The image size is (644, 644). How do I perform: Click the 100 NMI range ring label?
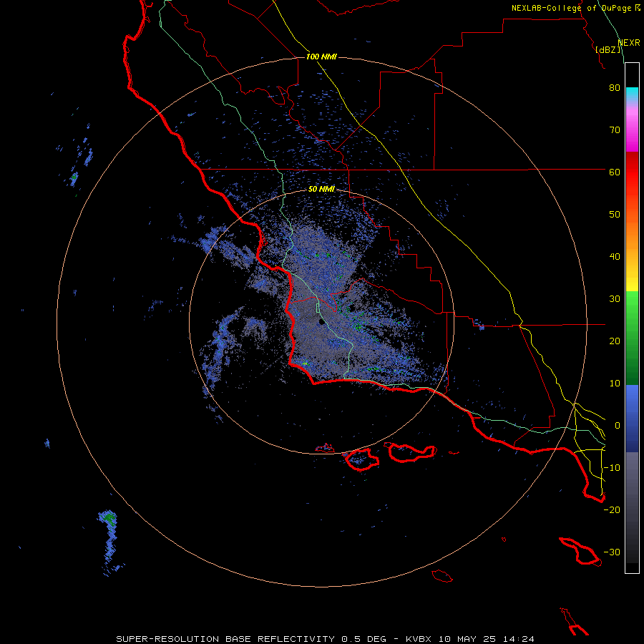click(x=321, y=57)
